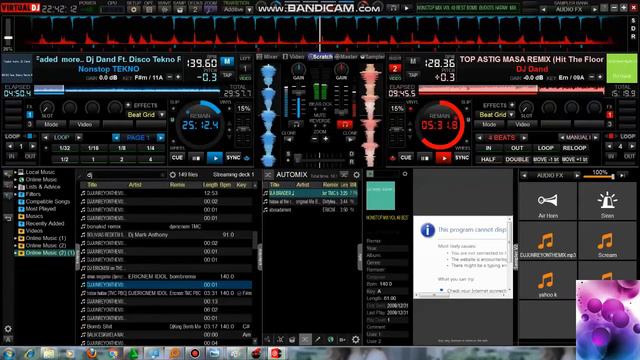Switch to the Mixer tab
The height and width of the screenshot is (360, 640).
tap(267, 57)
